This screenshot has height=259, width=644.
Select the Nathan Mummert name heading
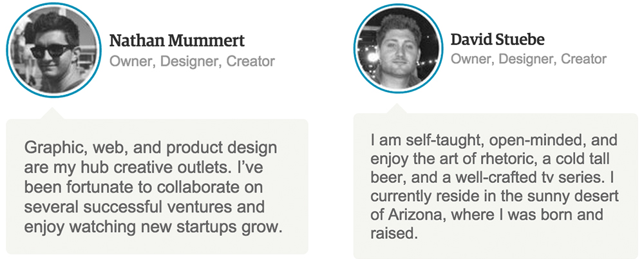coord(177,41)
